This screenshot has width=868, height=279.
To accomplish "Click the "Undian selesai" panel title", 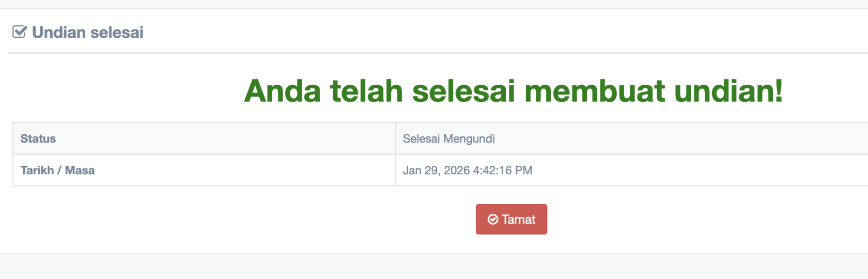I will 87,33.
